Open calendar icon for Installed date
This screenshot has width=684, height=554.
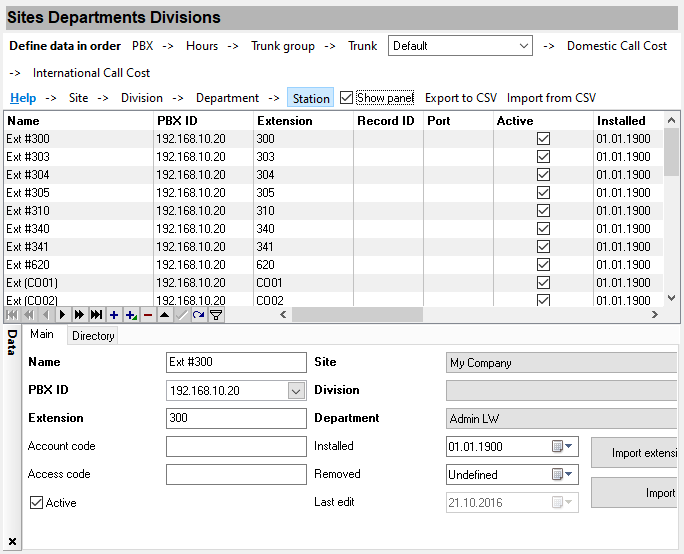coord(557,446)
